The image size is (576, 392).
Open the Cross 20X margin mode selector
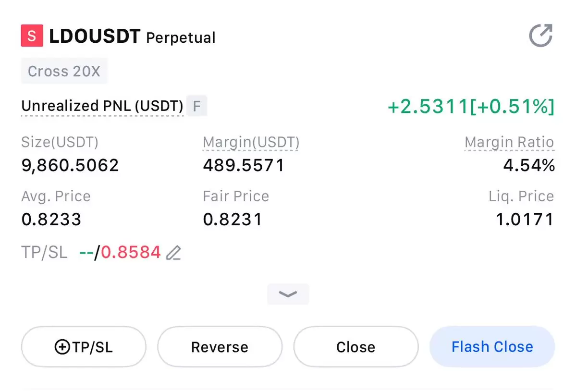(64, 71)
